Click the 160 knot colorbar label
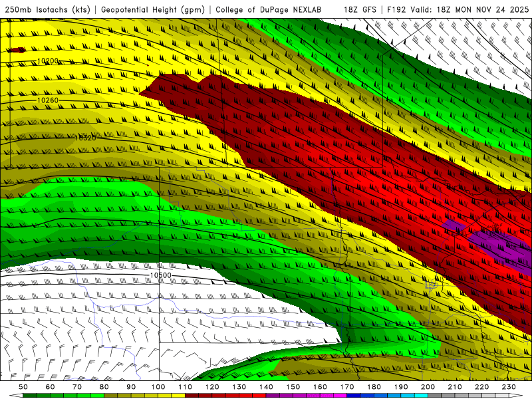The image size is (532, 399). 320,387
